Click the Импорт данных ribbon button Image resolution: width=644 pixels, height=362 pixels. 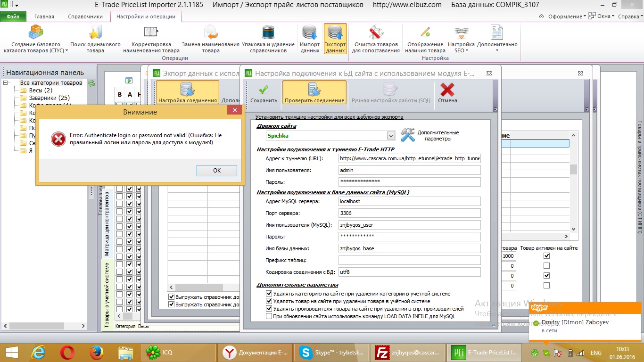point(310,39)
